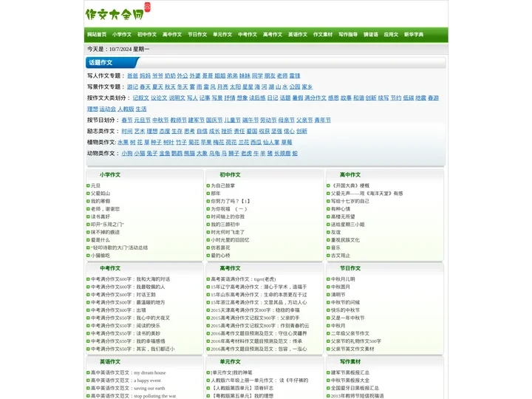Click the bullet icon next to 为自己鼓掌
This screenshot has height=399, width=532.
(x=208, y=185)
